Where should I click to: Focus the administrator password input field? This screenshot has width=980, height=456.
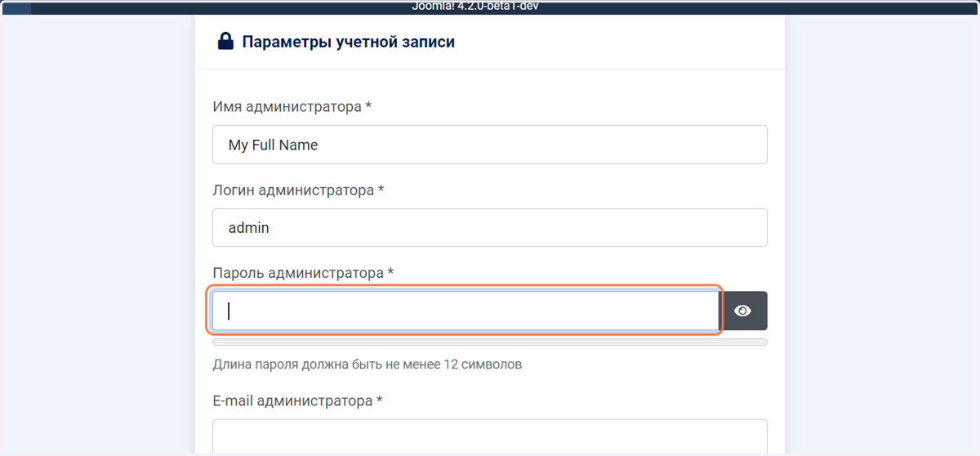coord(465,311)
